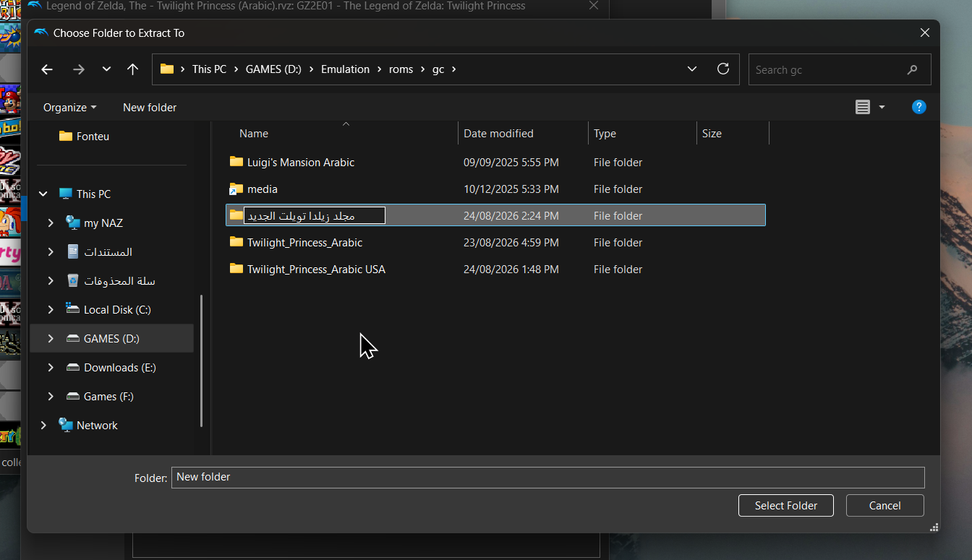Open the help question mark icon
Screen dimensions: 972x560
click(x=918, y=107)
